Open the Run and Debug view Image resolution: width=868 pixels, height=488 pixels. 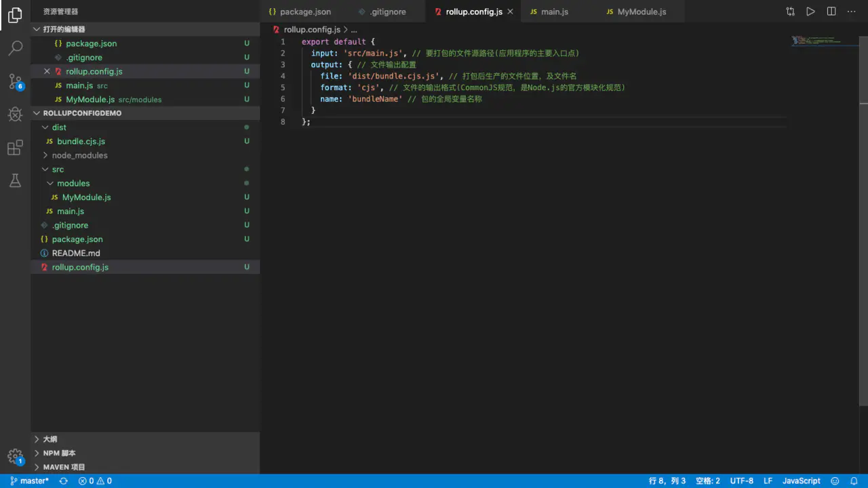pos(15,115)
